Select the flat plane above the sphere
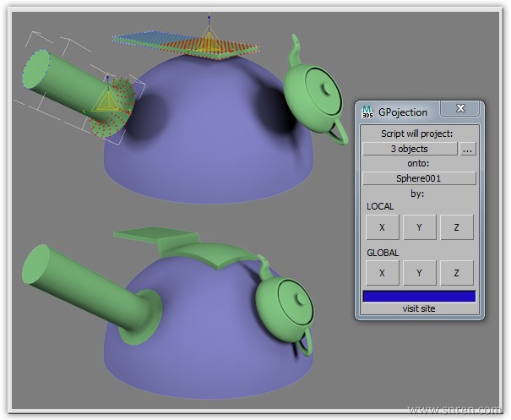Image resolution: width=511 pixels, height=420 pixels. tap(186, 44)
